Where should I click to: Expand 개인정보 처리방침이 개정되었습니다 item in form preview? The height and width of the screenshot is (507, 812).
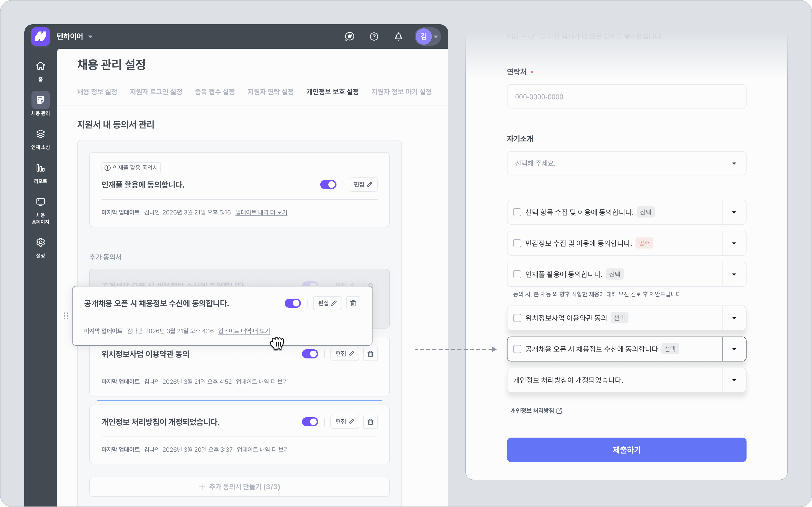pyautogui.click(x=734, y=380)
